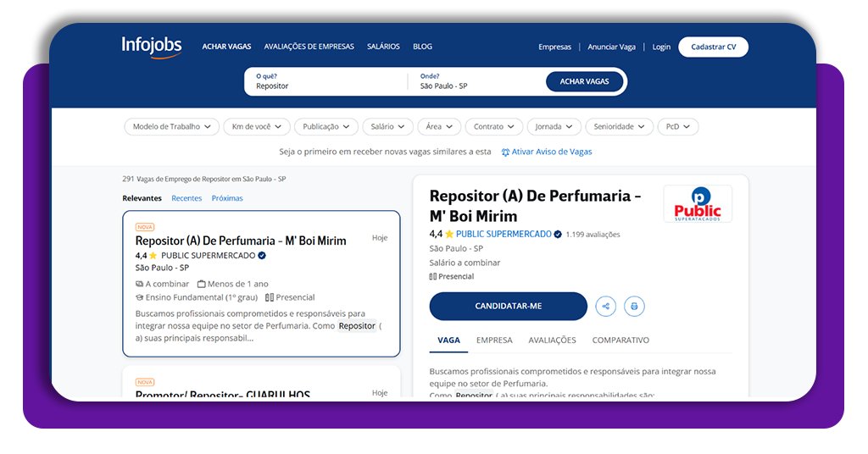Click the yellow rating star in job details
The height and width of the screenshot is (454, 868).
[x=449, y=234]
